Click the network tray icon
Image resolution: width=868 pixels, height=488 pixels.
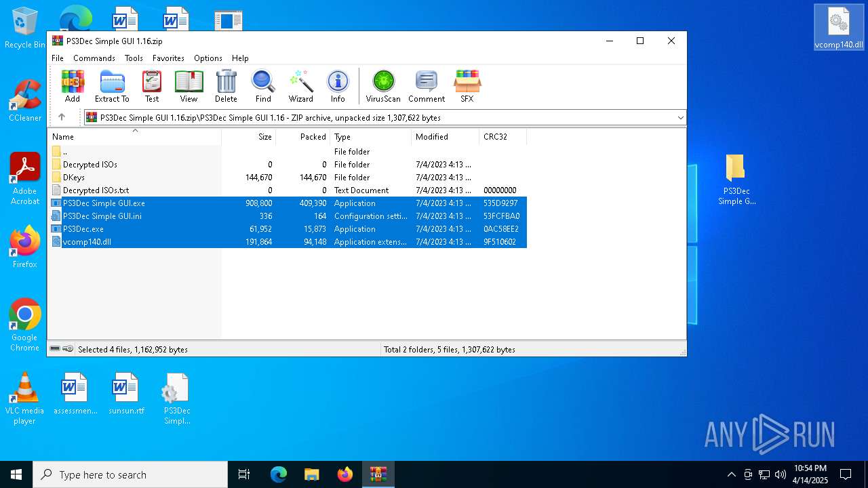pos(764,474)
